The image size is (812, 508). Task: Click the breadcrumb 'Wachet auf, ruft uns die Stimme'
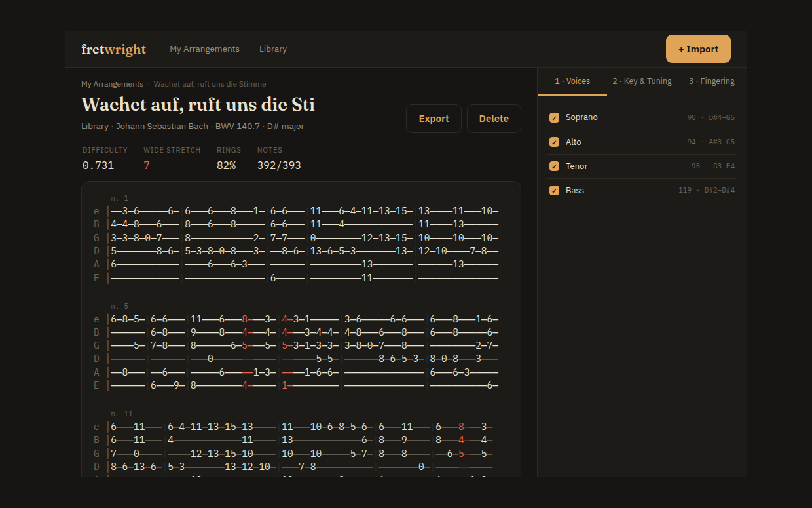210,84
